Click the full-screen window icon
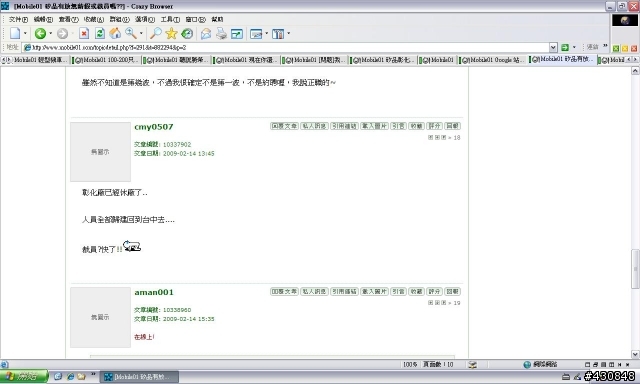Viewport: 640px width, 384px height. [237, 33]
